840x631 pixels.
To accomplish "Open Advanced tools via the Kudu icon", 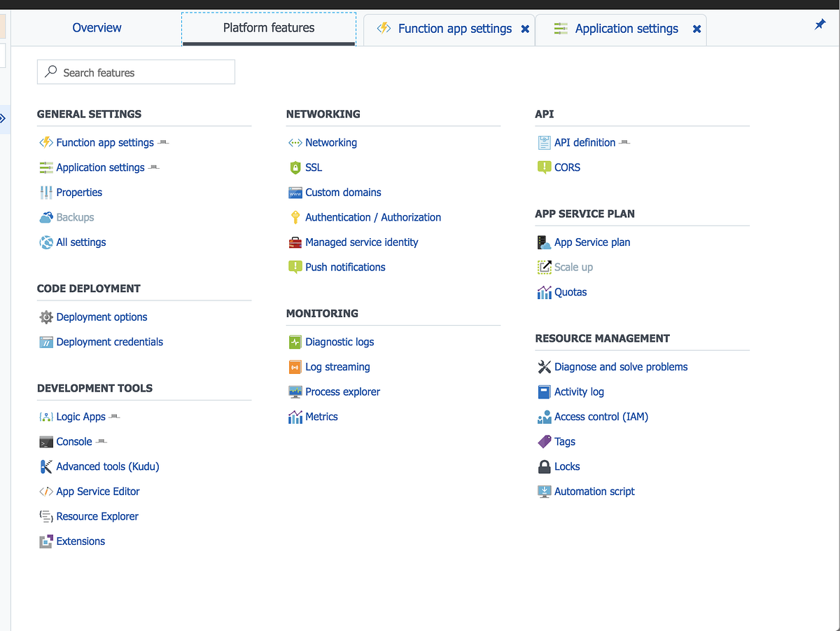I will [x=45, y=466].
